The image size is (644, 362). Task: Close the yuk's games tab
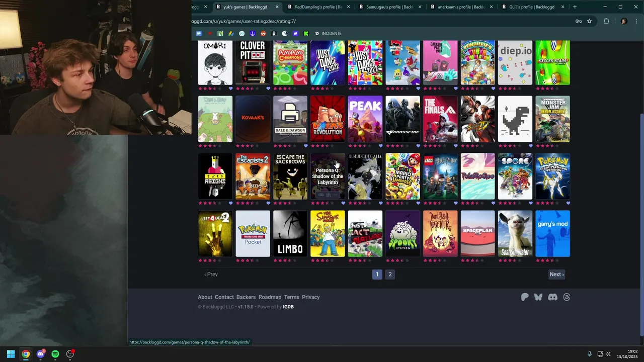(x=277, y=7)
